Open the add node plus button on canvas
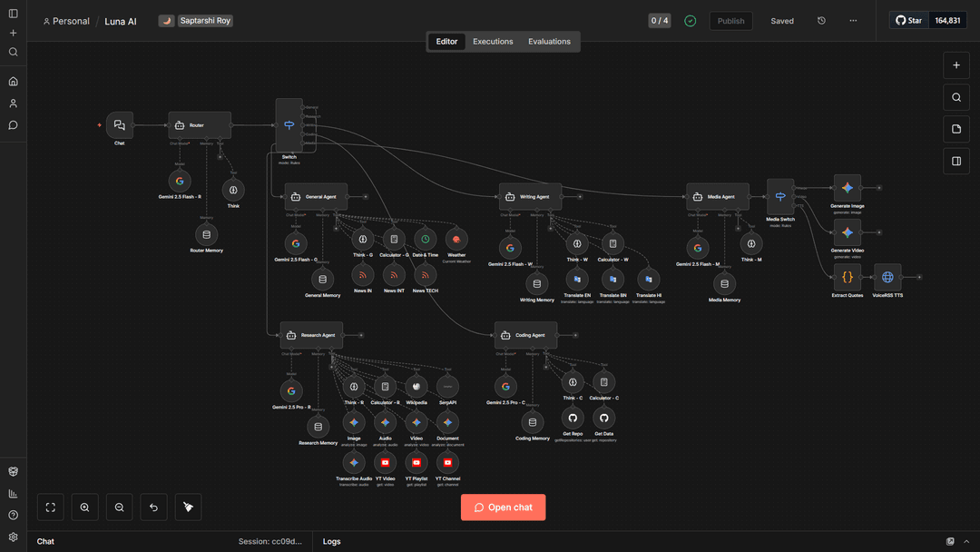The width and height of the screenshot is (980, 552). [x=956, y=65]
